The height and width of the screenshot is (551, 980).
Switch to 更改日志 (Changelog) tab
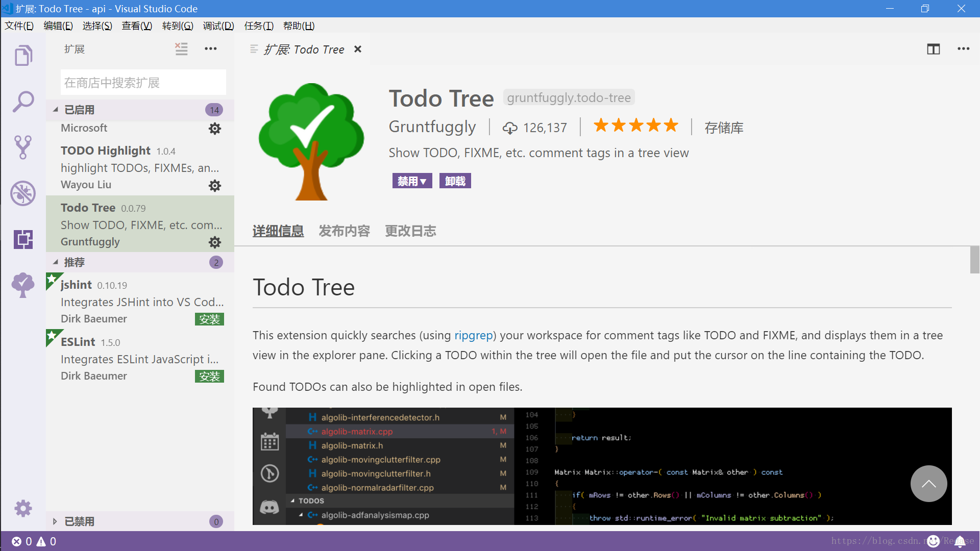tap(411, 231)
